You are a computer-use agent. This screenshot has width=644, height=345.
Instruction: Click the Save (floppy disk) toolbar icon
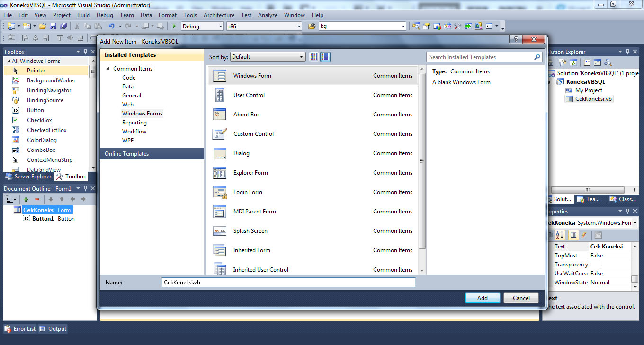coord(53,27)
